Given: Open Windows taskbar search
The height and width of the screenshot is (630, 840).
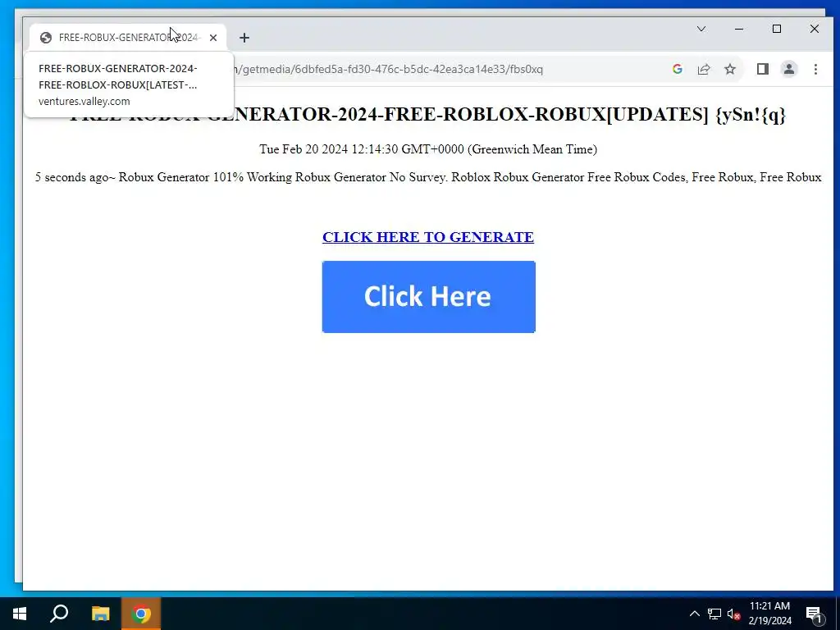Looking at the screenshot, I should [59, 614].
